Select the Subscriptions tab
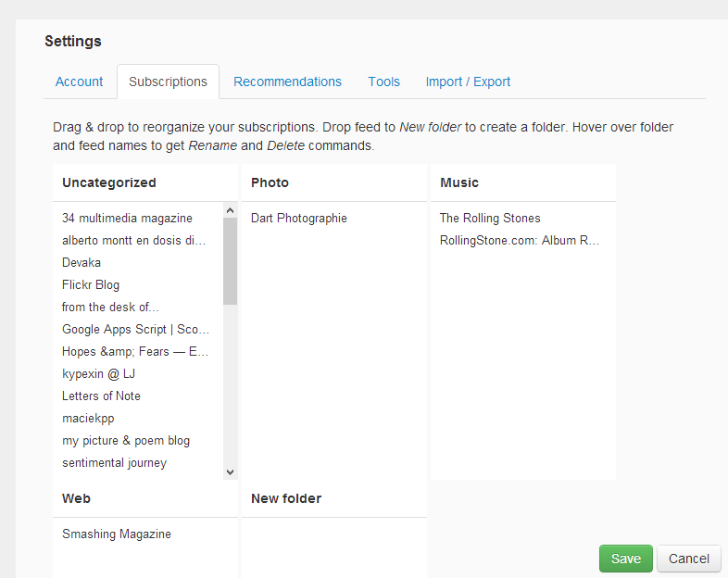 [x=168, y=82]
